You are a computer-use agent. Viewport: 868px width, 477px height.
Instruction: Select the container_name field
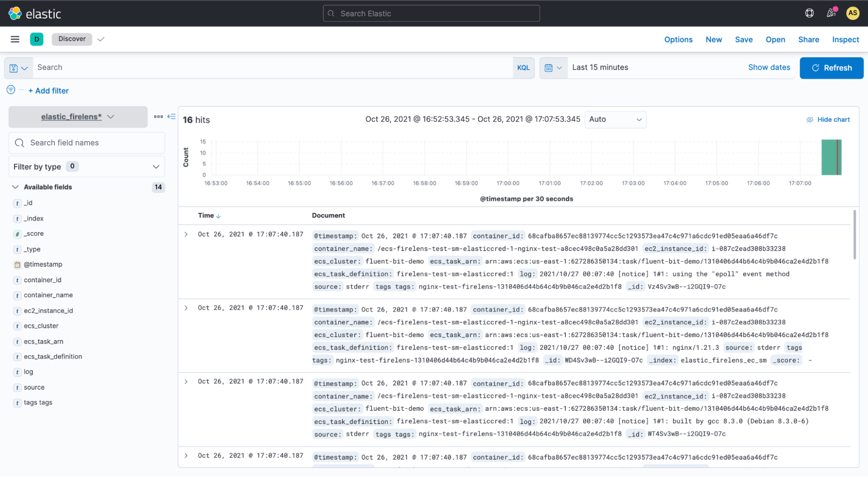click(x=48, y=295)
